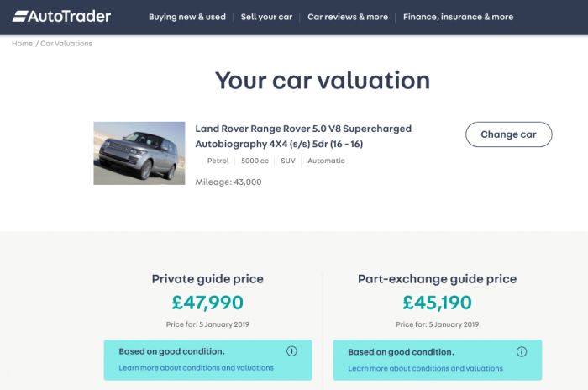Open the Range Rover car thumbnail image

pyautogui.click(x=139, y=153)
